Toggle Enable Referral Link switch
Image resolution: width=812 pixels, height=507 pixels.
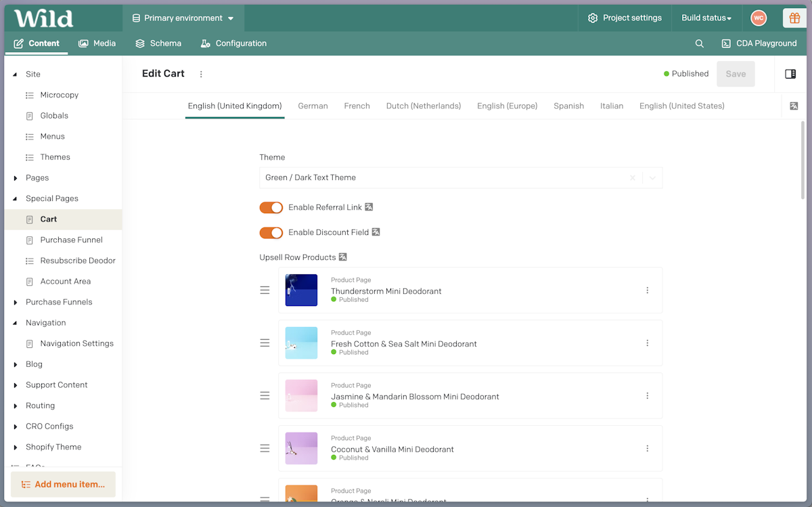[271, 207]
